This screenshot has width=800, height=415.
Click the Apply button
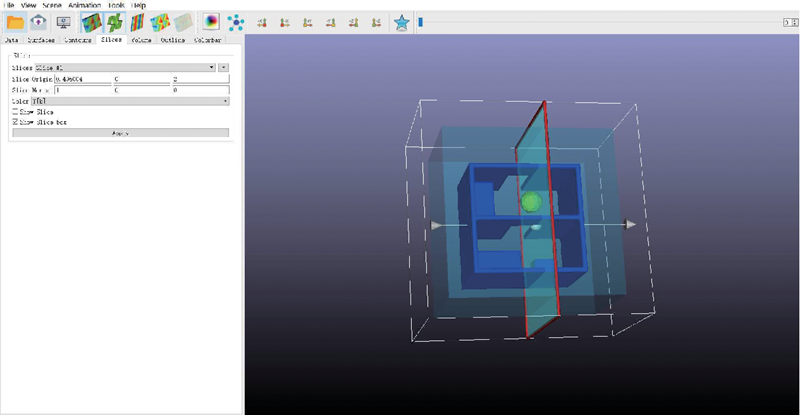coord(120,133)
